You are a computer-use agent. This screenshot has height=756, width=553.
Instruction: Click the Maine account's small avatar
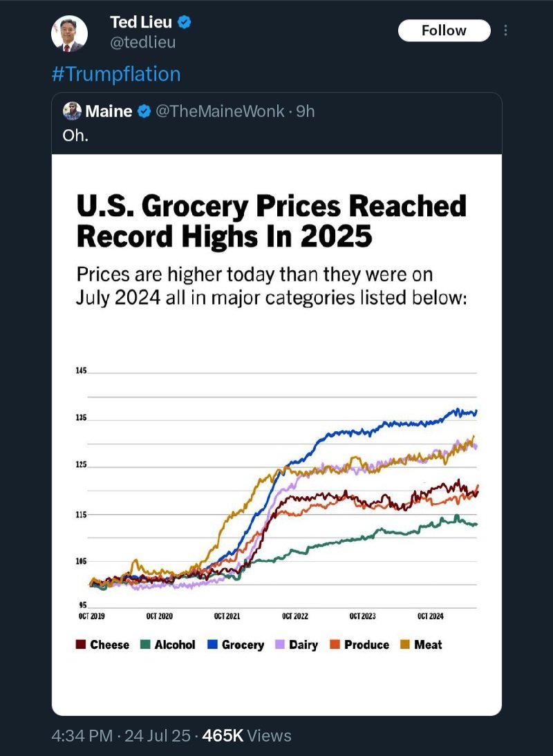pos(72,111)
